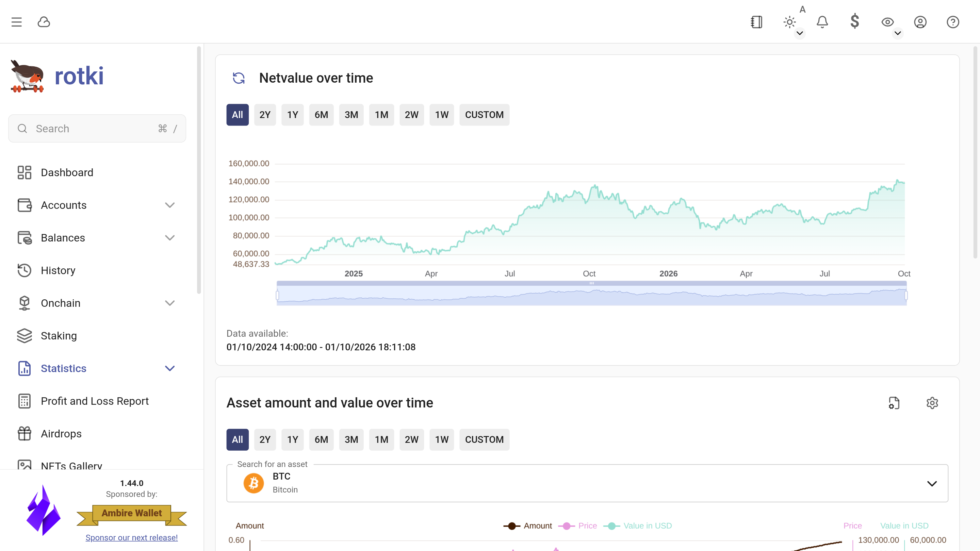Screen dimensions: 980x551
Task: Choose CUSTOM range on Netvalue chart
Action: (484, 115)
